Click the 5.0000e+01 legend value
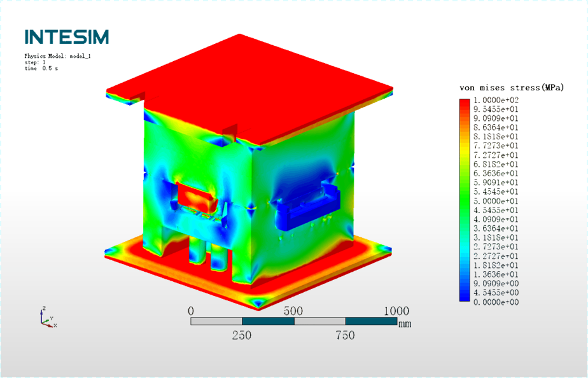 point(496,201)
